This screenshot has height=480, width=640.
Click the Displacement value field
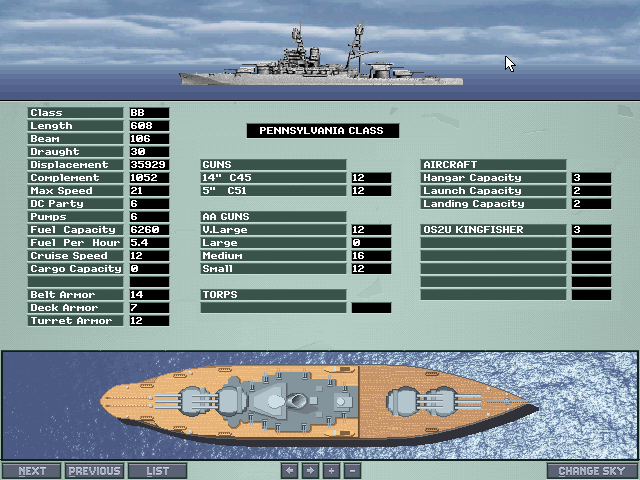(x=148, y=165)
